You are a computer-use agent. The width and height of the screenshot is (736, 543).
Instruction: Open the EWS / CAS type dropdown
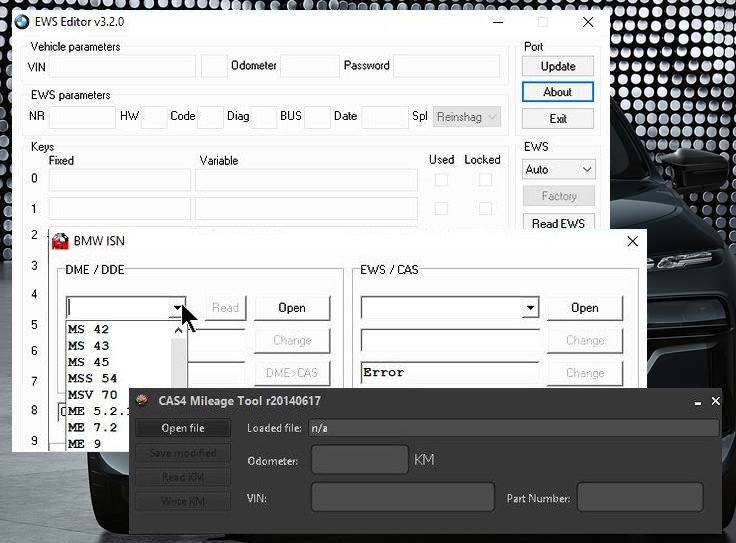[x=530, y=308]
